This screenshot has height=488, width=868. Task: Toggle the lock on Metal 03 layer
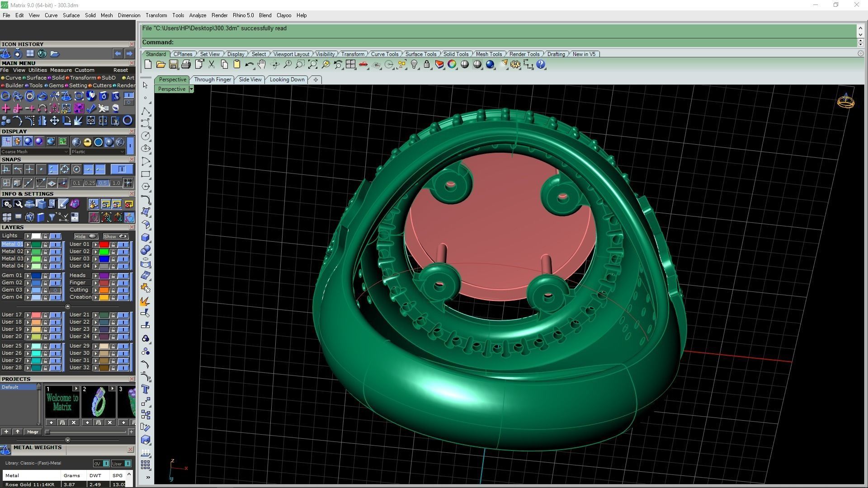point(45,259)
